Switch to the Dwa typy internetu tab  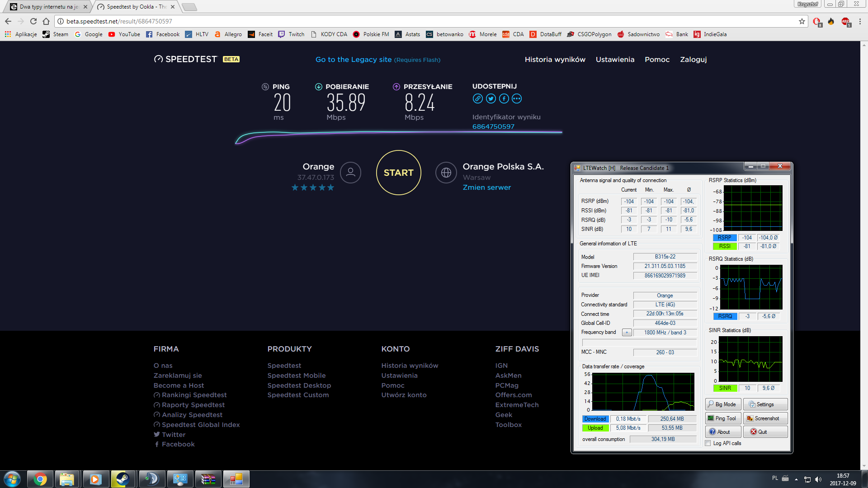[49, 7]
